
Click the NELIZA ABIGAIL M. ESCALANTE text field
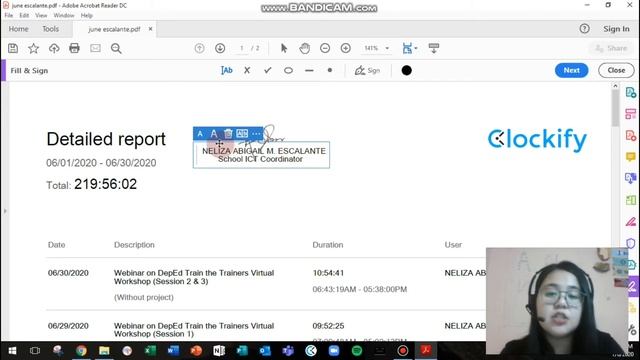click(x=261, y=155)
